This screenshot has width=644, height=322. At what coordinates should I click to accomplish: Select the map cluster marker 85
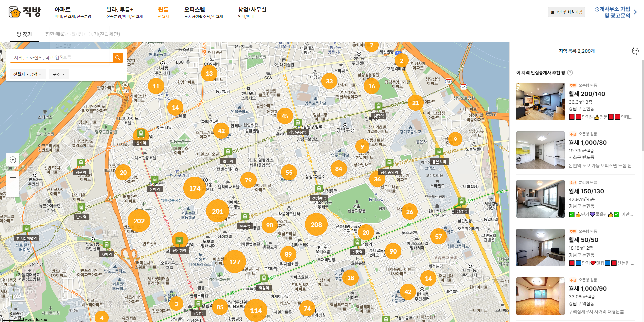click(220, 307)
